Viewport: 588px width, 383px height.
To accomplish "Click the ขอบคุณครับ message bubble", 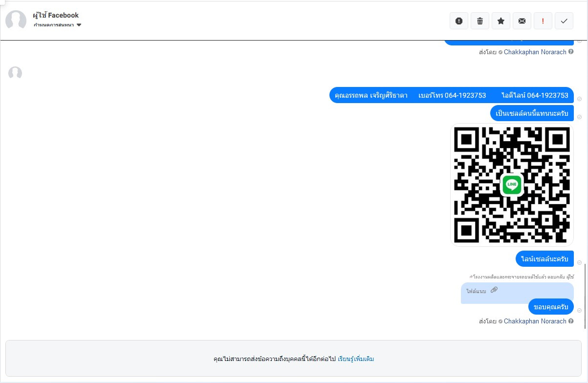I will [x=551, y=307].
